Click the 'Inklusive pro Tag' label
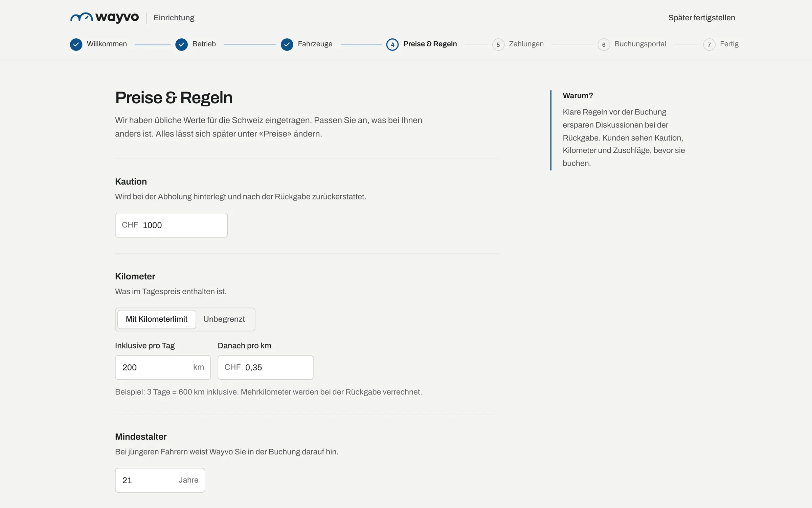Image resolution: width=812 pixels, height=508 pixels. click(x=145, y=346)
